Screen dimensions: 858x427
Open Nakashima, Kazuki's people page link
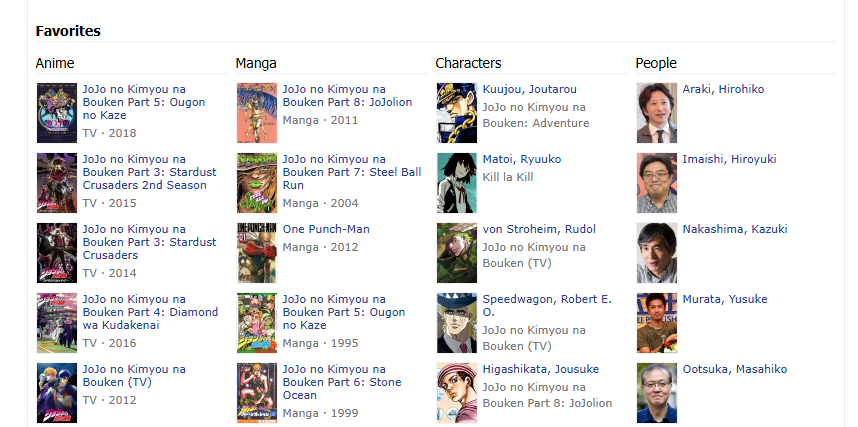point(735,229)
